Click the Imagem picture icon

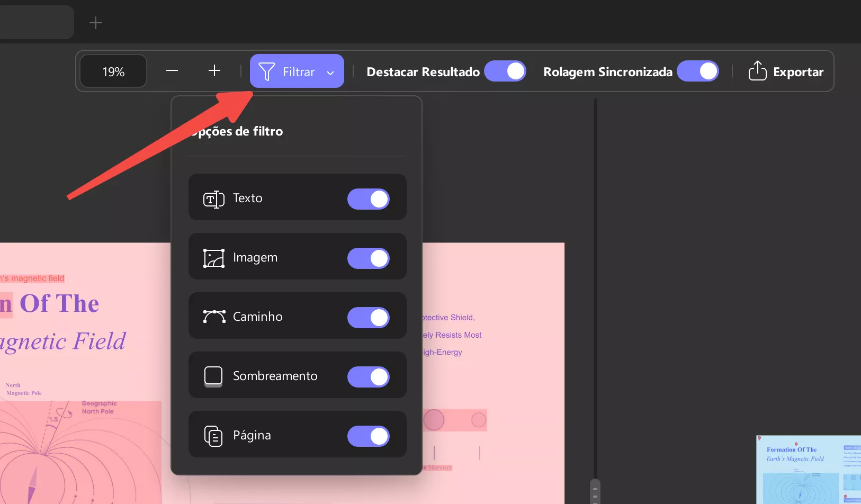(x=214, y=258)
